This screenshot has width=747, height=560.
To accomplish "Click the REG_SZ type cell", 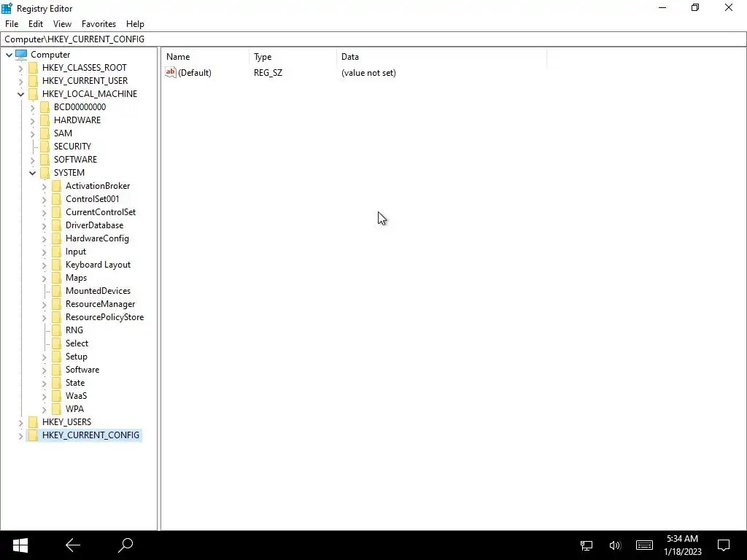I will [268, 73].
